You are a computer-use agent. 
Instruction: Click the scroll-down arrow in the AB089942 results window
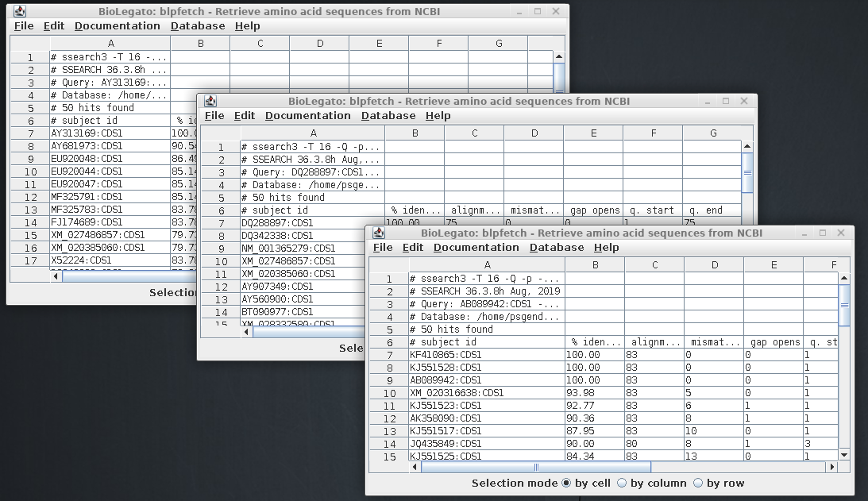pyautogui.click(x=844, y=454)
